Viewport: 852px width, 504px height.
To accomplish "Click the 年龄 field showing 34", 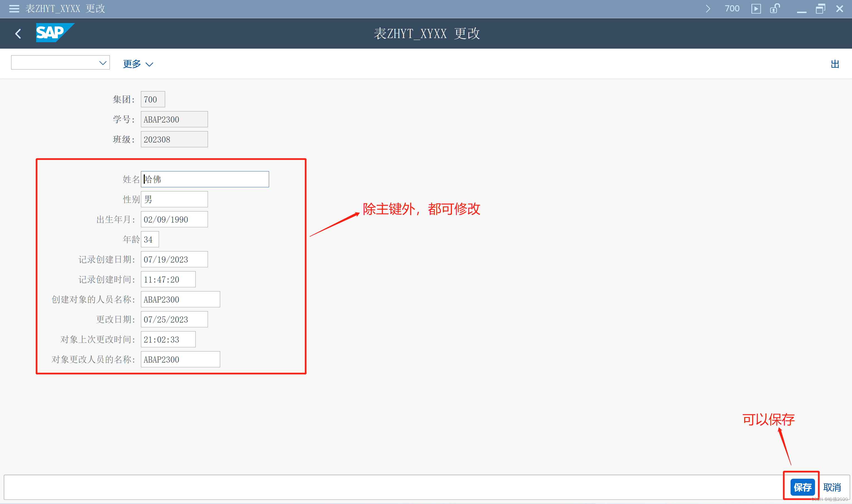I will tap(150, 239).
